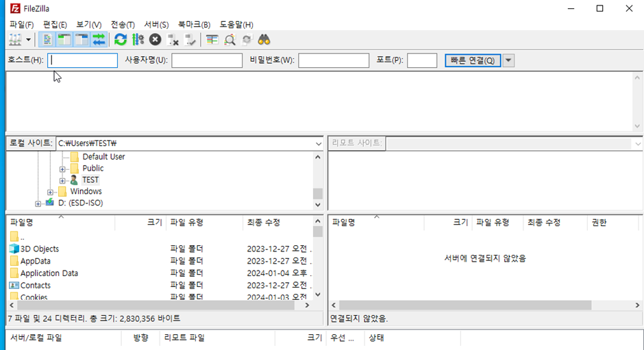Expand the TEST user folder node
This screenshot has width=644, height=350.
[62, 180]
